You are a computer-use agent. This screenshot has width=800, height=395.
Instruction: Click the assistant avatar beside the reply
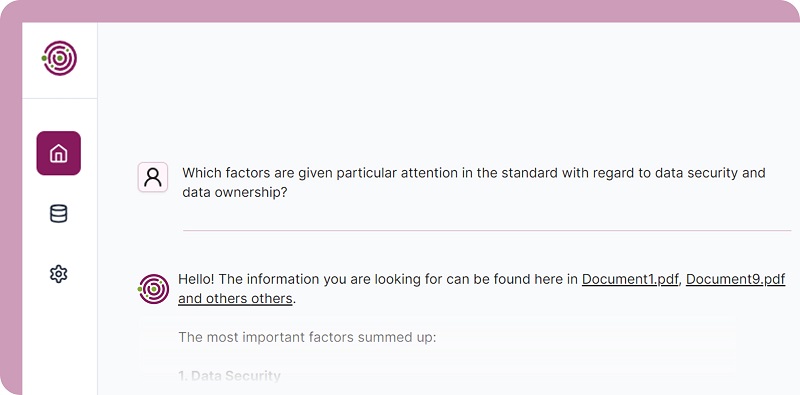point(154,289)
